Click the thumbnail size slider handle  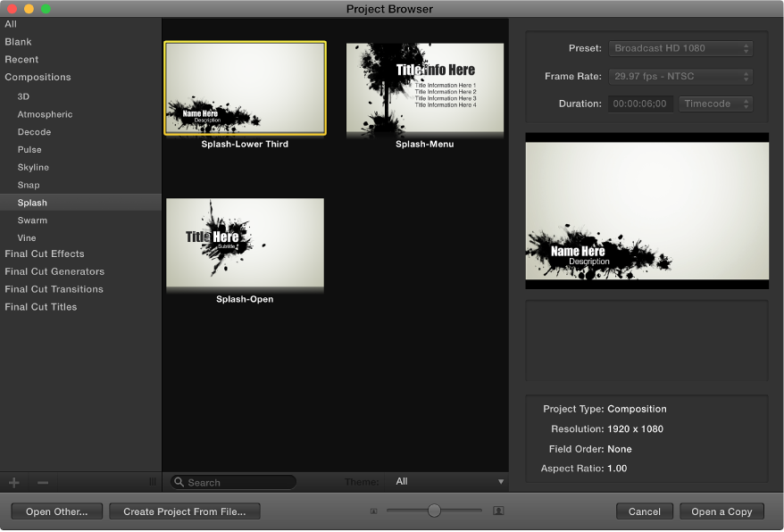click(434, 511)
